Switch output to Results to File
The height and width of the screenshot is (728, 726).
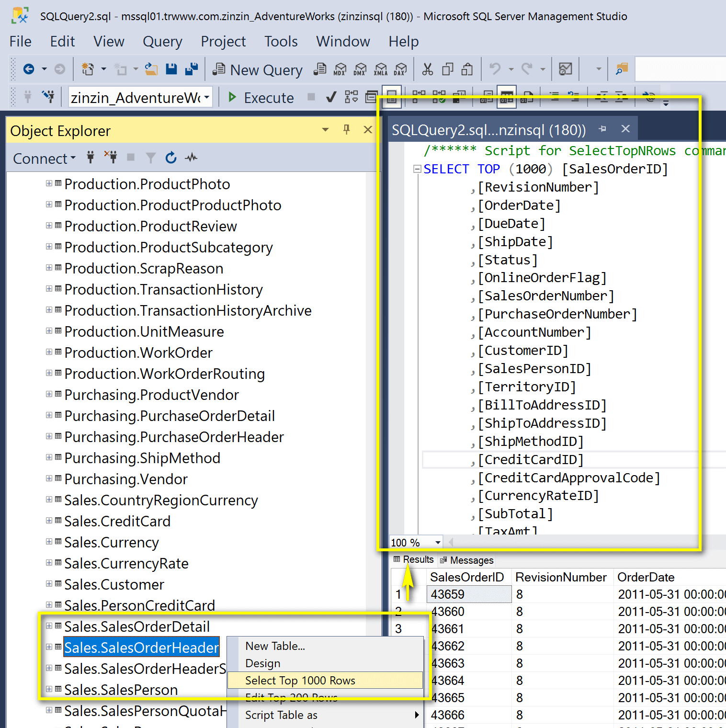pos(527,97)
